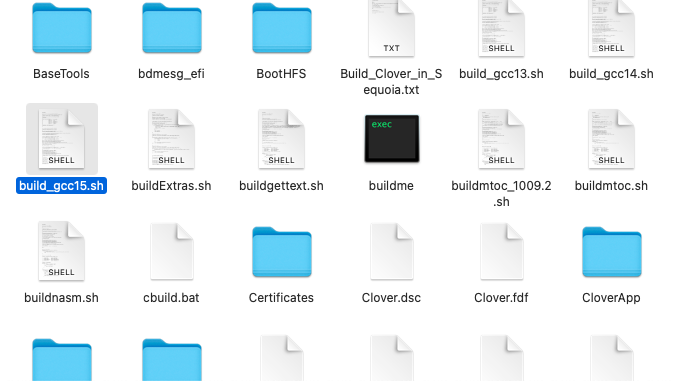Select the buildmtoc_1009.2.sh script icon

502,139
